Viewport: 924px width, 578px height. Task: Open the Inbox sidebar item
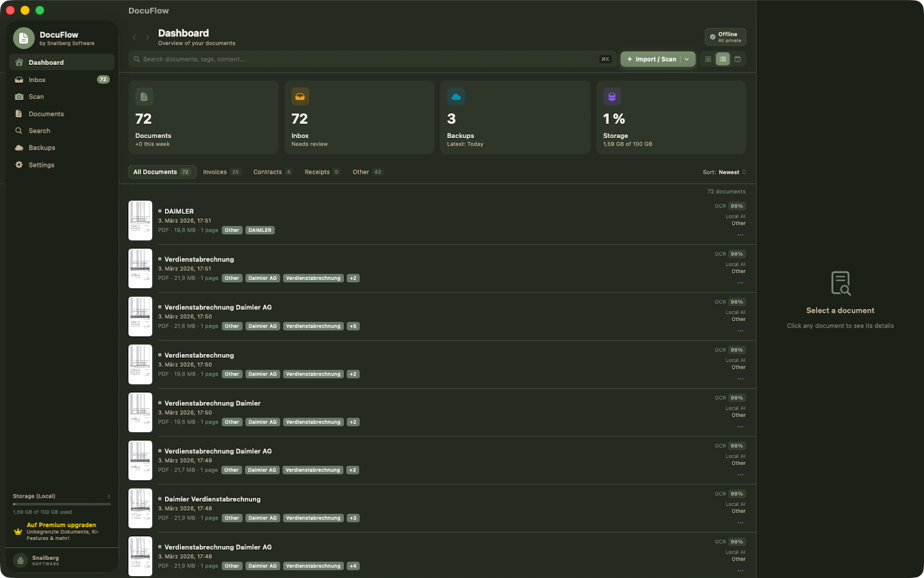[62, 80]
